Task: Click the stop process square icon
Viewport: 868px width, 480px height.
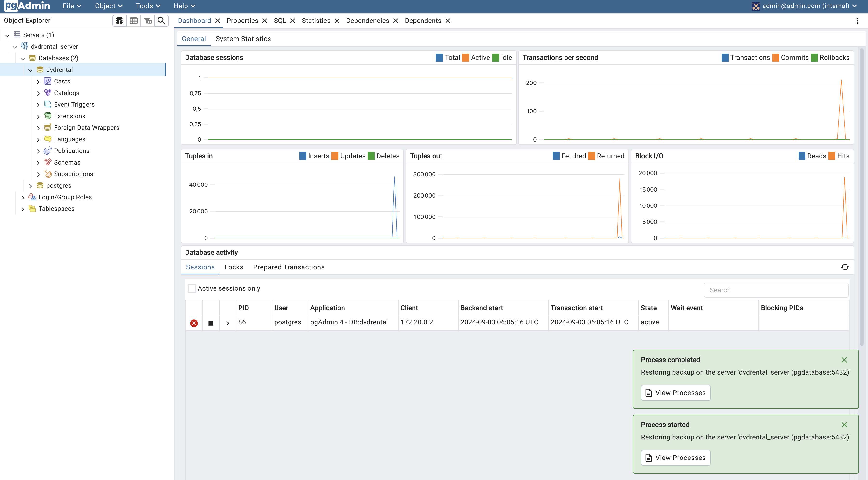Action: coord(210,323)
